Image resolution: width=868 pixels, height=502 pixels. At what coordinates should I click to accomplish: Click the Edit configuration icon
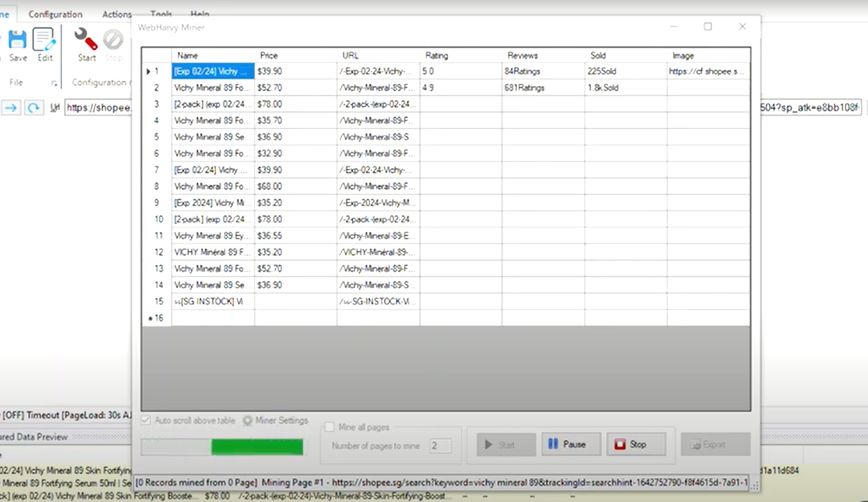(x=44, y=41)
